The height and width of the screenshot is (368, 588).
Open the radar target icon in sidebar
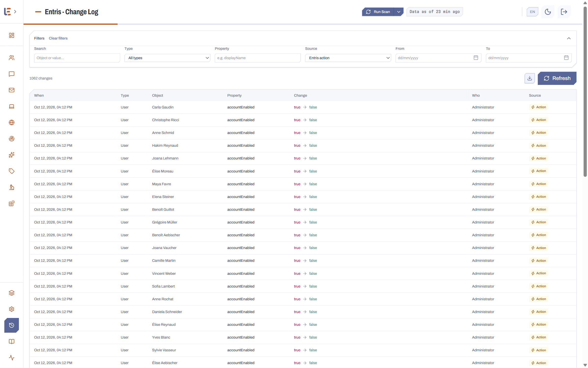(x=12, y=139)
